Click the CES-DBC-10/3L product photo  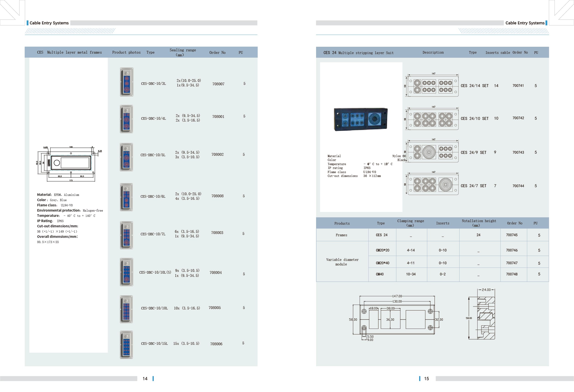(127, 82)
